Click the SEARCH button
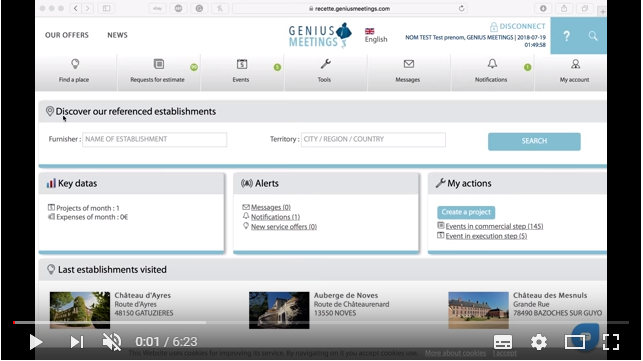 tap(534, 141)
